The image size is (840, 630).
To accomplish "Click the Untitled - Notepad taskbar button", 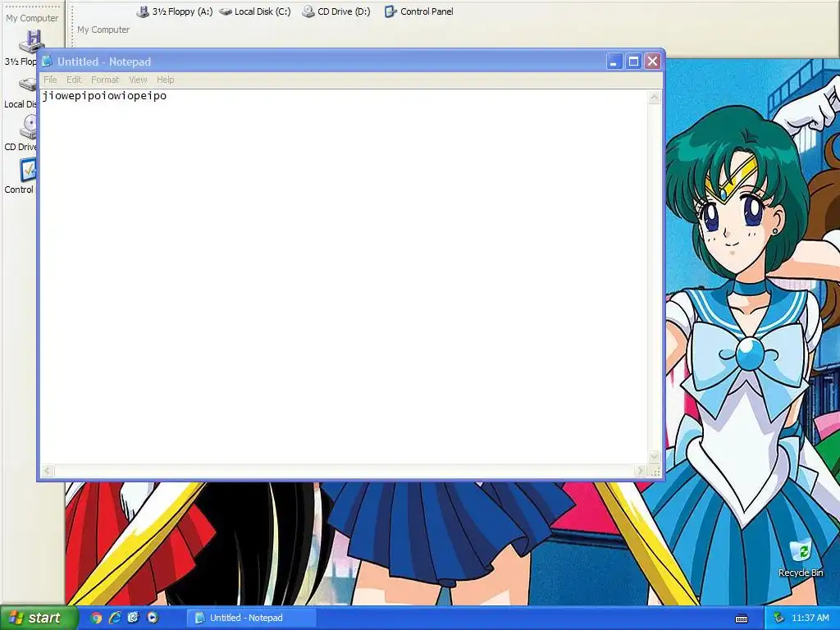I will coord(251,618).
